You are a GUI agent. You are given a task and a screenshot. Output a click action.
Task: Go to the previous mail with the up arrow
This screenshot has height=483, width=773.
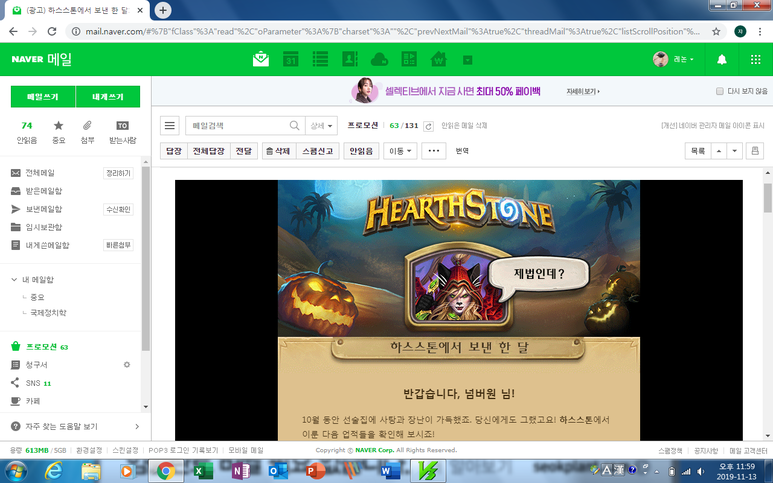click(x=719, y=151)
